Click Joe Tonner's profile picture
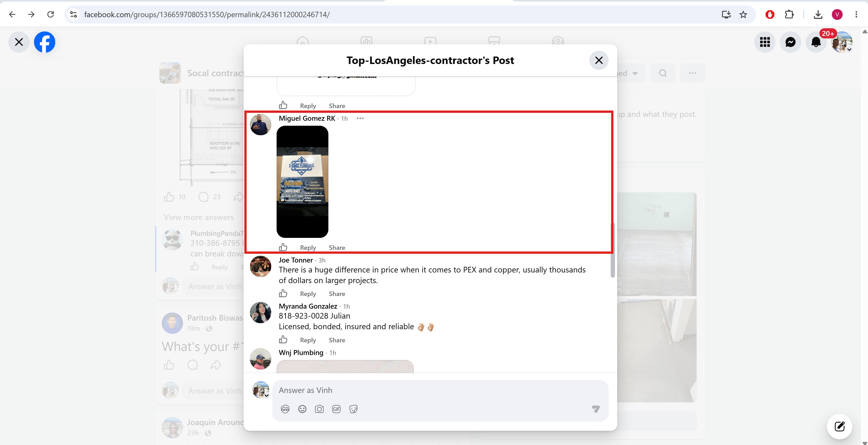The width and height of the screenshot is (868, 445). point(261,266)
